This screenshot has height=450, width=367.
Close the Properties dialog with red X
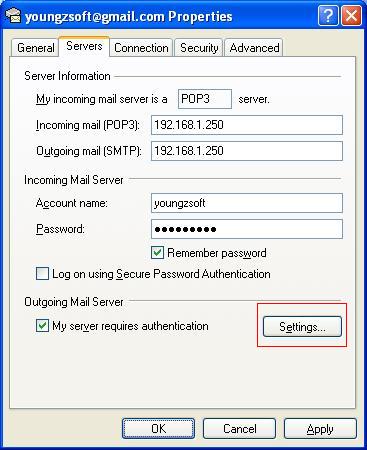point(351,16)
